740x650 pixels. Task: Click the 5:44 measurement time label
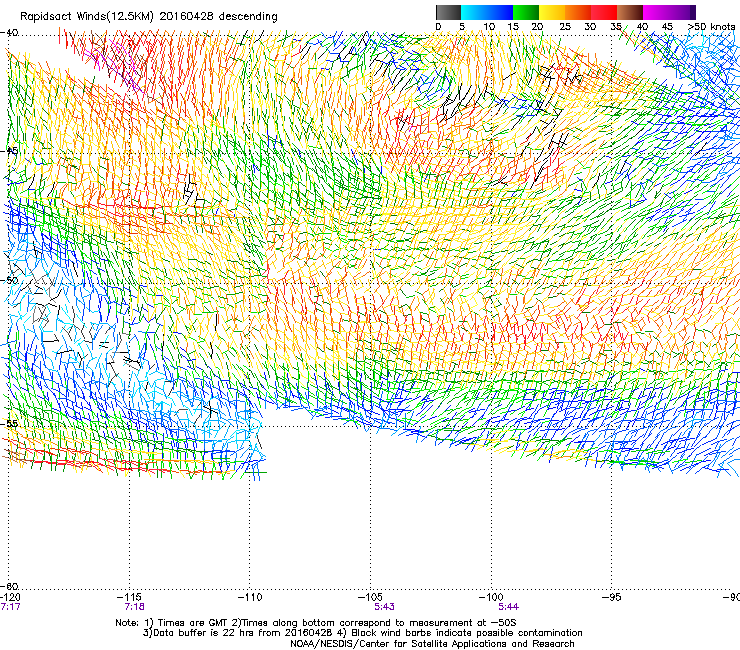509,607
